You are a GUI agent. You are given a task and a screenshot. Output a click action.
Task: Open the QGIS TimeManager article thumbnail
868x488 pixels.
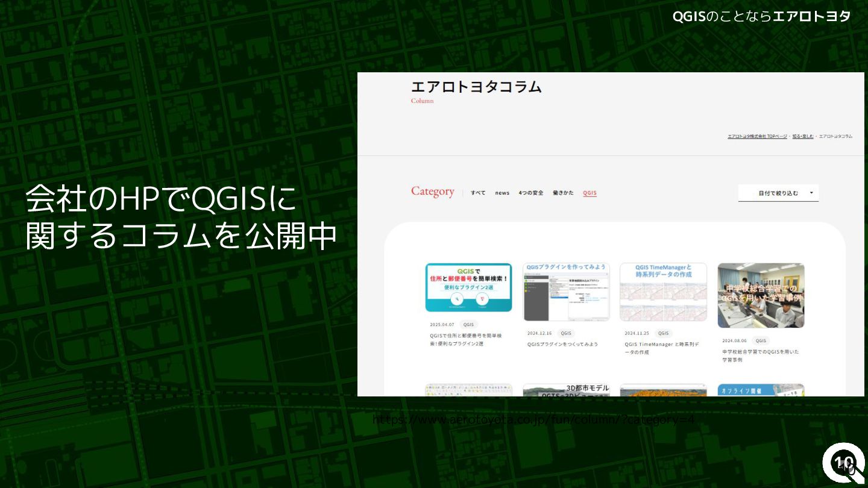click(663, 292)
